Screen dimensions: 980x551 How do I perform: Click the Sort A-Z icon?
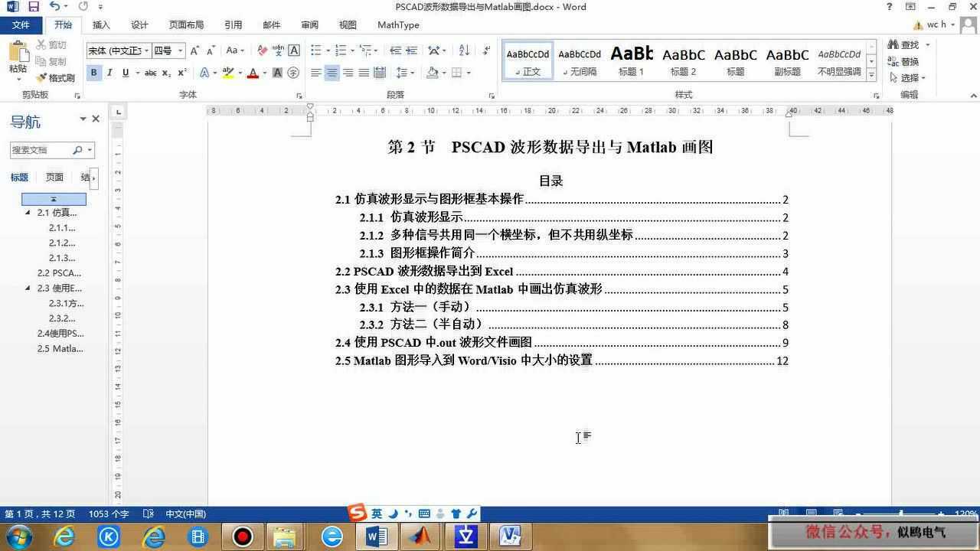tap(464, 51)
